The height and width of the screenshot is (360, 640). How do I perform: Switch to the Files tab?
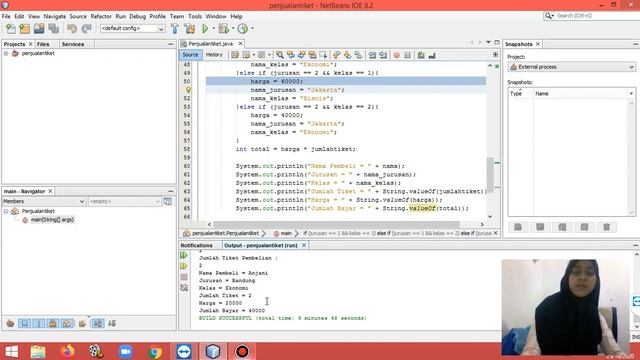43,44
